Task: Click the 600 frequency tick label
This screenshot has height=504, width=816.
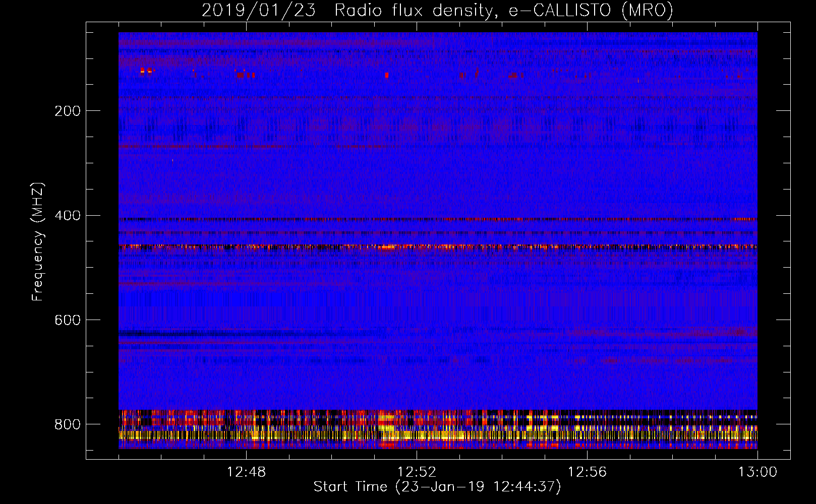Action: (68, 320)
